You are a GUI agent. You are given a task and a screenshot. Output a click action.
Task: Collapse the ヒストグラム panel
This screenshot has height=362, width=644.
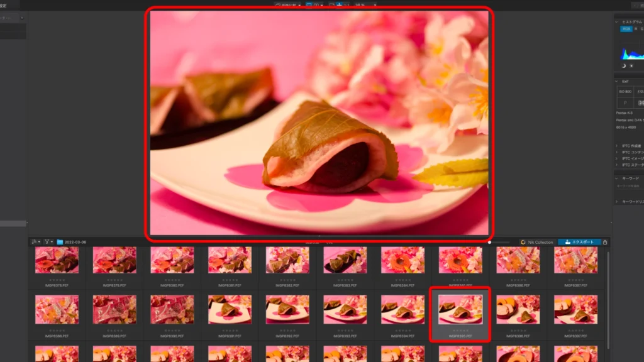[617, 21]
